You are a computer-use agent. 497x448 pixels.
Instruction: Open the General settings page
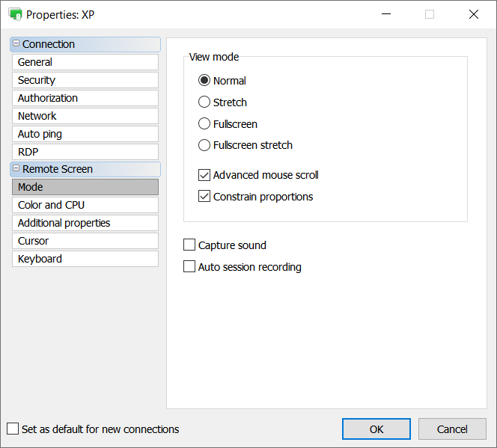tap(85, 62)
